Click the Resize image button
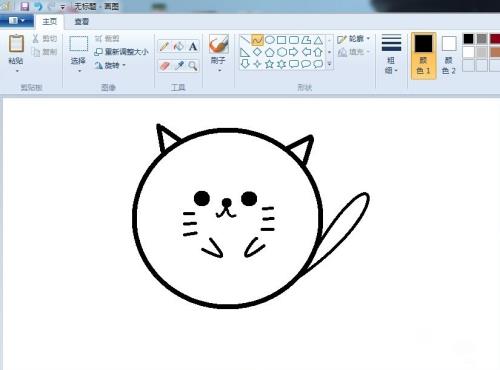 pos(121,52)
